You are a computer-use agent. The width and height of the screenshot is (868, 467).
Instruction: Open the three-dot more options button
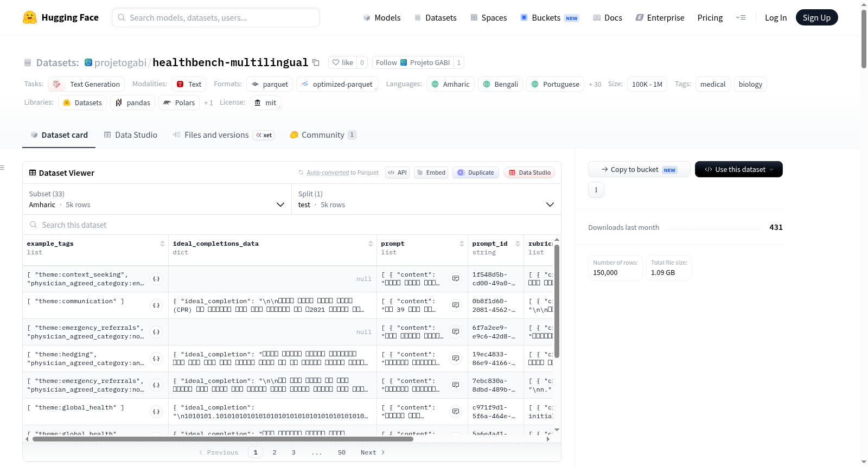pyautogui.click(x=596, y=190)
